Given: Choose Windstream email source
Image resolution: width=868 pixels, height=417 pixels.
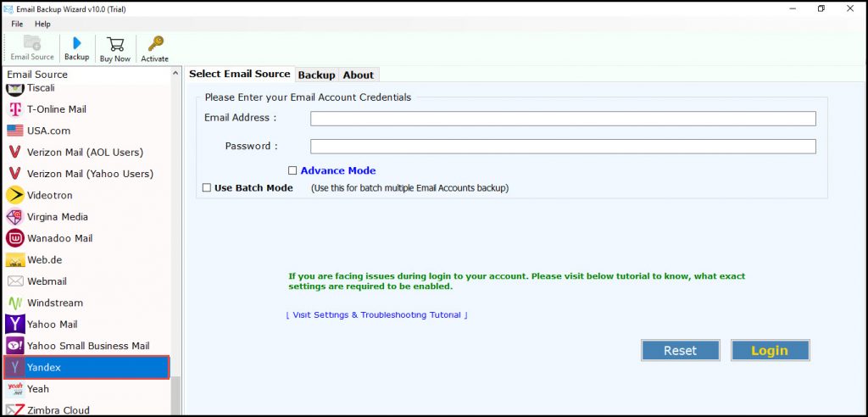Looking at the screenshot, I should pos(54,303).
